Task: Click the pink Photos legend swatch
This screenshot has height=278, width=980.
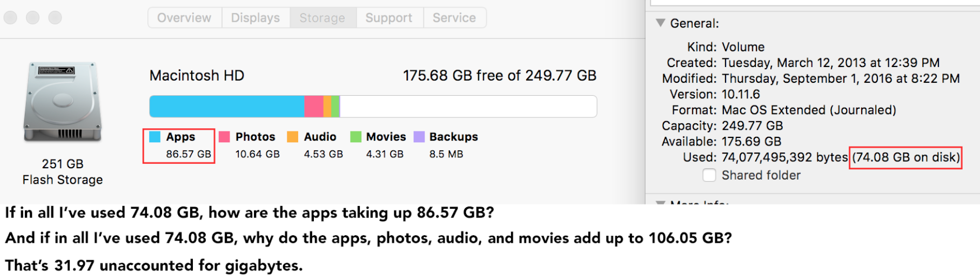Action: point(224,137)
